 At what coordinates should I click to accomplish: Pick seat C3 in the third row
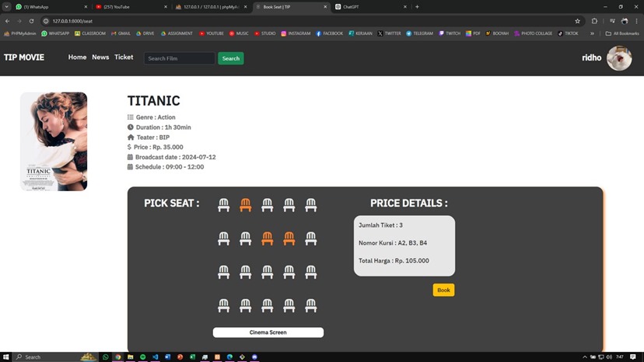(268, 272)
